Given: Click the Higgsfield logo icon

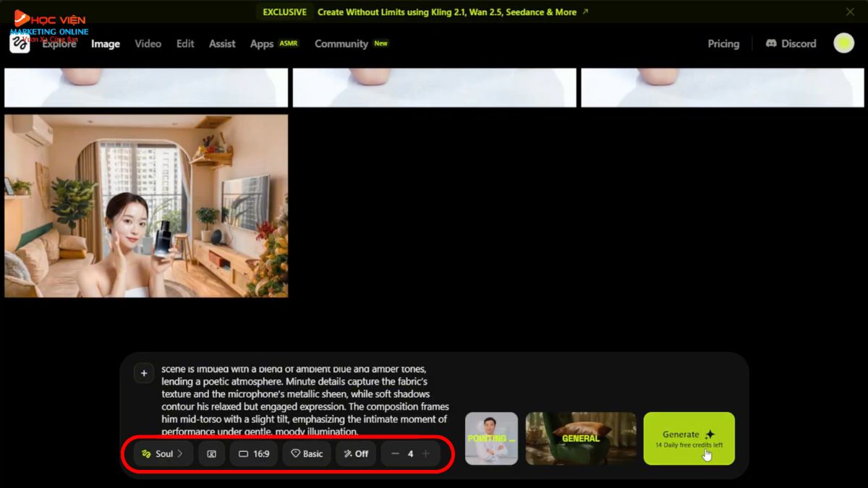Looking at the screenshot, I should [x=20, y=43].
